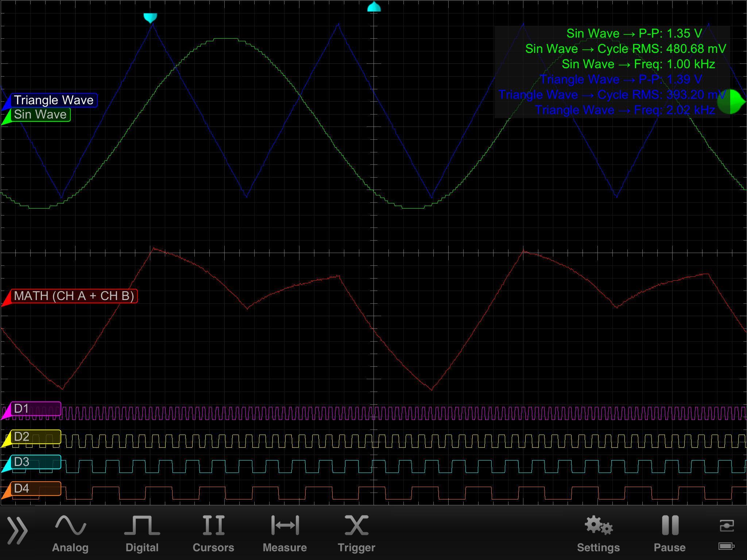Tap Triangle Wave Cycle RMS measurement
This screenshot has height=560, width=747.
pos(612,95)
